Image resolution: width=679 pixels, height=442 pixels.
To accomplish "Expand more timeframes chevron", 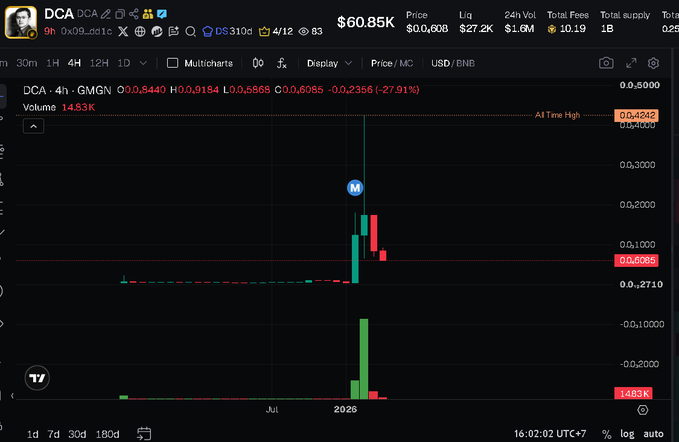I will [143, 63].
